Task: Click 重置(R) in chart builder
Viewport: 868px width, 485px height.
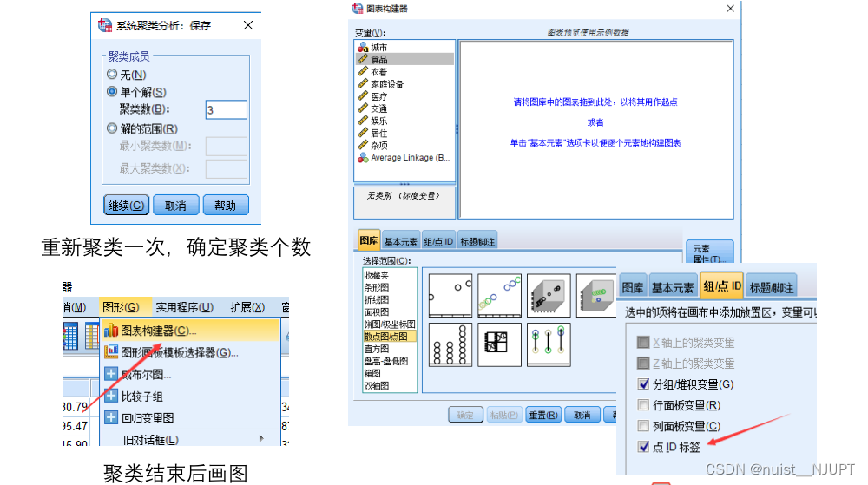Action: [x=543, y=415]
